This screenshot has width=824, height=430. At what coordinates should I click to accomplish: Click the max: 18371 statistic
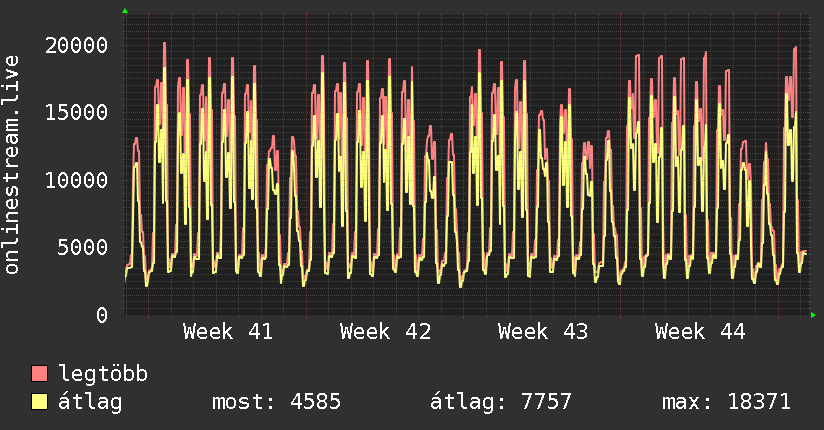[726, 402]
